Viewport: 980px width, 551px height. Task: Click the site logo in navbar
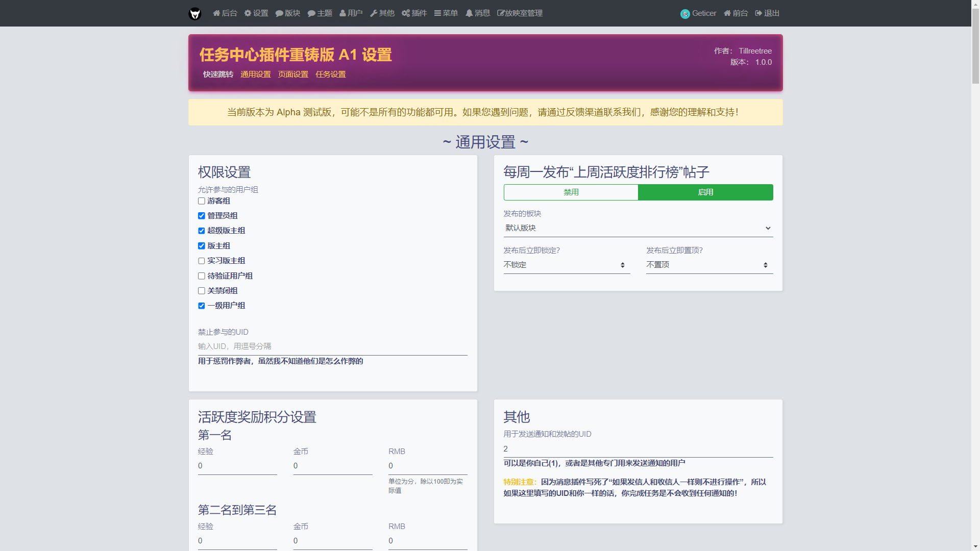click(x=195, y=13)
